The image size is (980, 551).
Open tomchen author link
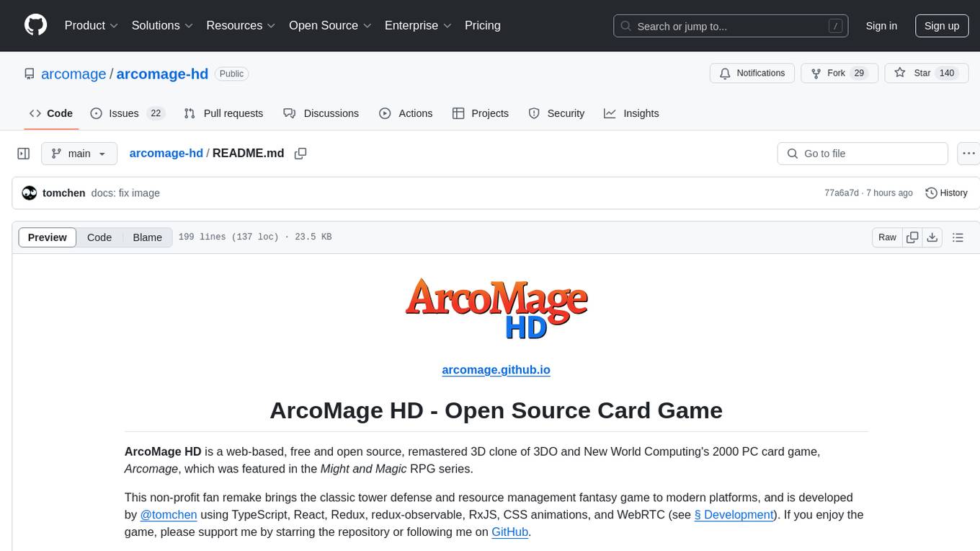[64, 193]
